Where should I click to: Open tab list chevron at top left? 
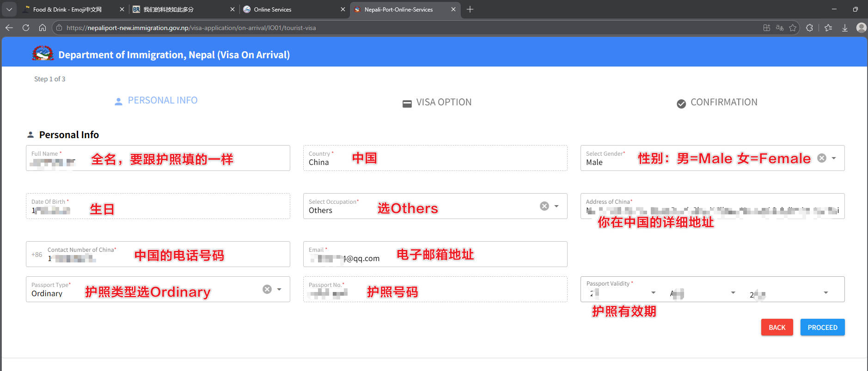(9, 9)
